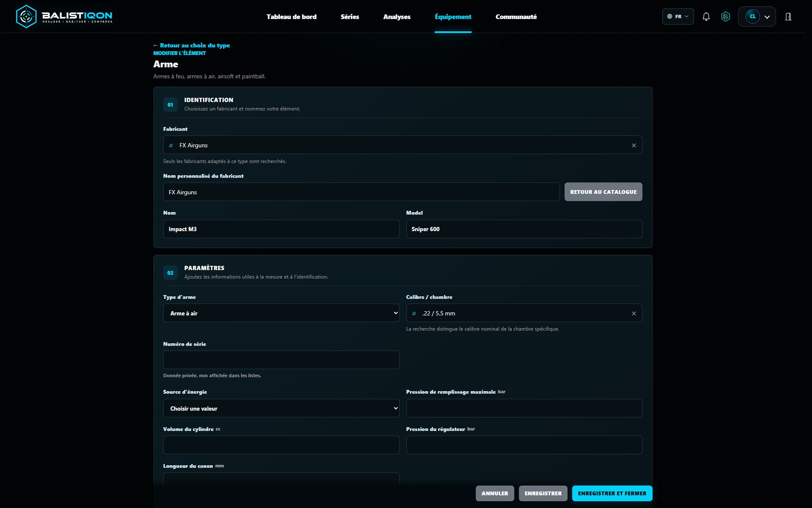Click Retour au catalogue button
The height and width of the screenshot is (508, 812).
pyautogui.click(x=603, y=192)
